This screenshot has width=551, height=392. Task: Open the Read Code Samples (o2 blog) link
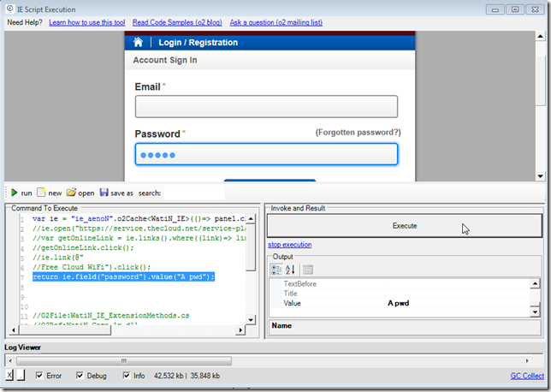(x=177, y=22)
